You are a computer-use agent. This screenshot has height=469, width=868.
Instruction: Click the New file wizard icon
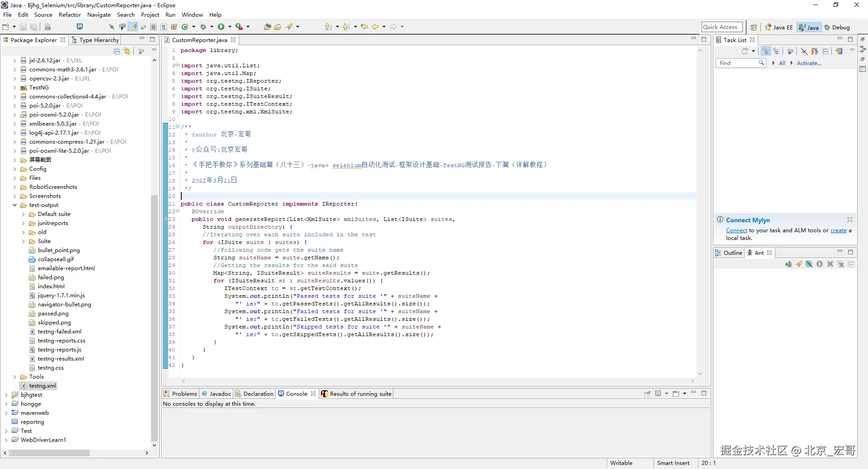(x=6, y=27)
